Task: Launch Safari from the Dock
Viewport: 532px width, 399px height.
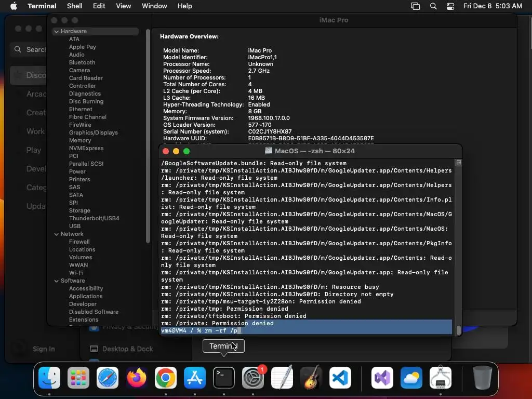Action: [108, 378]
